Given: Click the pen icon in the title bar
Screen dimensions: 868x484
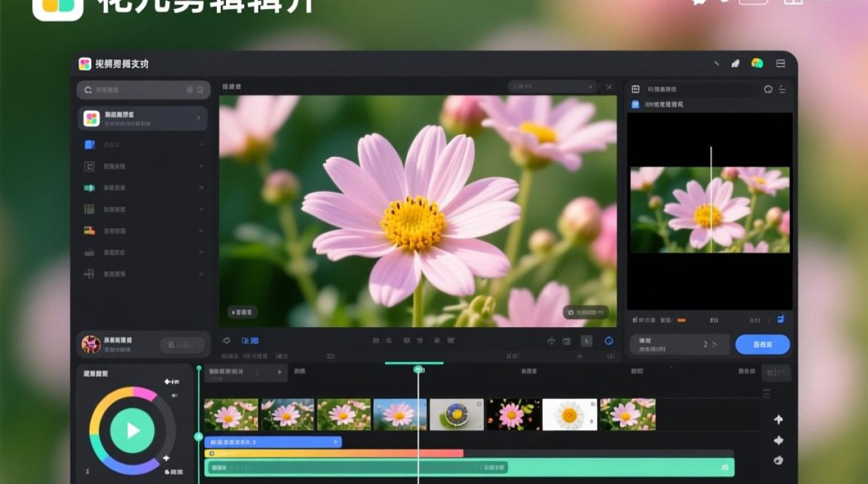Looking at the screenshot, I should pyautogui.click(x=716, y=63).
